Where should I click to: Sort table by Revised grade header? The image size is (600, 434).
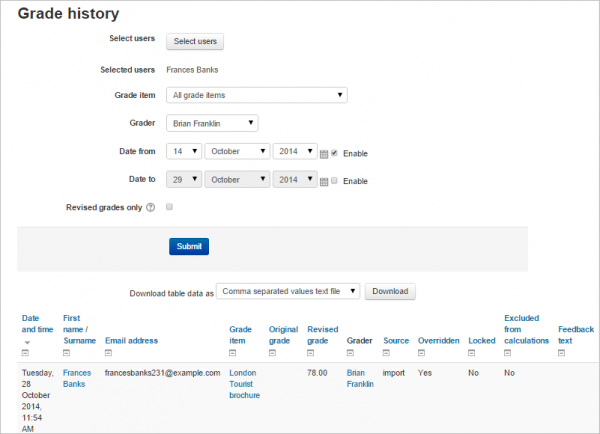pos(321,334)
